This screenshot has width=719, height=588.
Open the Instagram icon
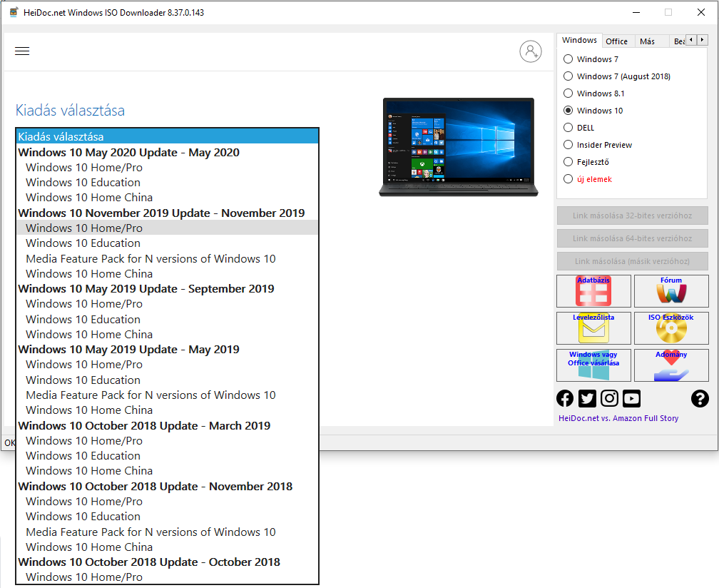point(609,399)
